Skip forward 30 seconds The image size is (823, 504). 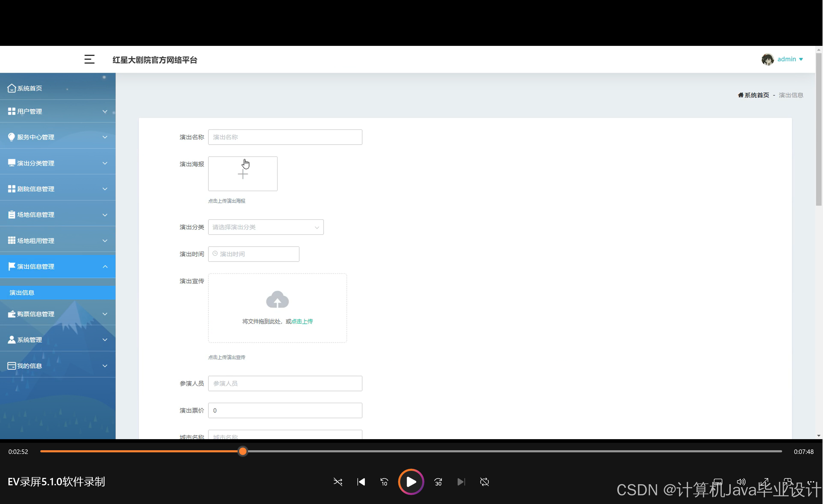click(x=438, y=482)
